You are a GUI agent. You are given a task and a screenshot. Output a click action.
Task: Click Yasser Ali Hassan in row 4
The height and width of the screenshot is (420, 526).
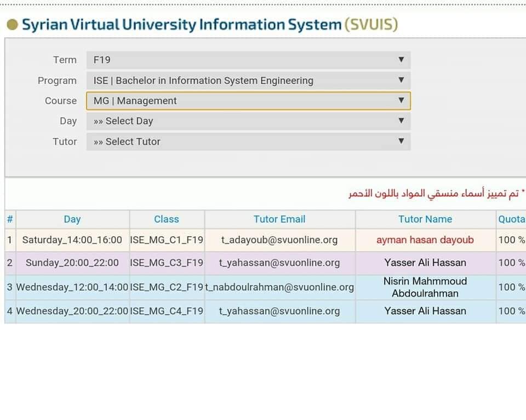(425, 311)
